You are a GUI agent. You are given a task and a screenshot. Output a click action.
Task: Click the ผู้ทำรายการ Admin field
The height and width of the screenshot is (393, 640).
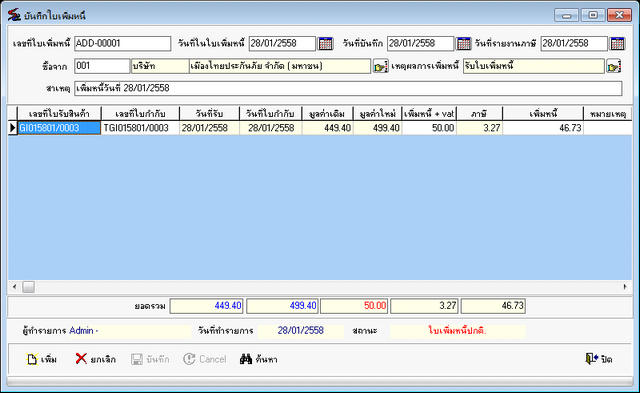(129, 331)
